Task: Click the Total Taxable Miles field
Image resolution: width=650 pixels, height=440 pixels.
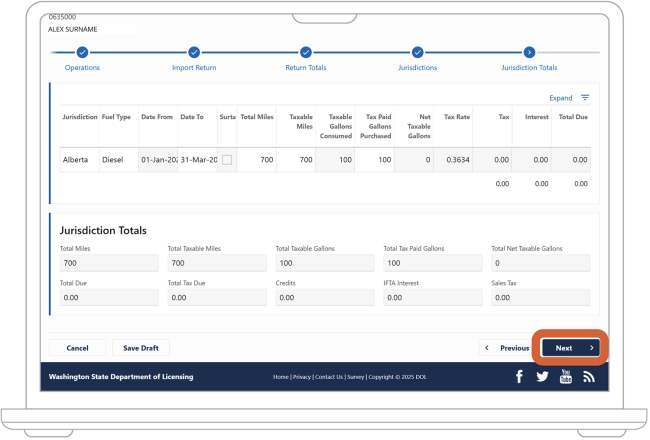Action: tap(217, 263)
